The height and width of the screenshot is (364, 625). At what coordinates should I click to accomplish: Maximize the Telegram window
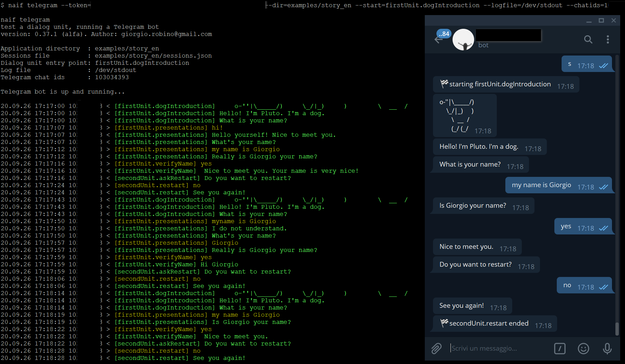[601, 21]
